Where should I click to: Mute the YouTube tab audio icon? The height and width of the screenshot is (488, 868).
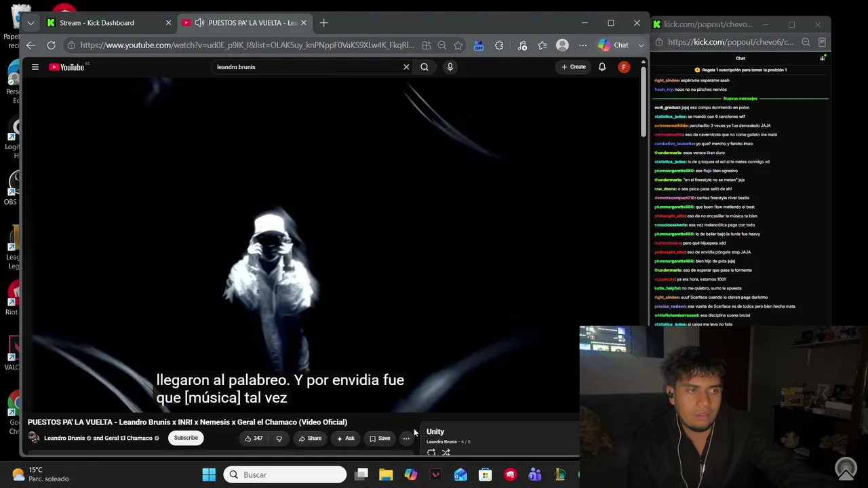point(199,23)
